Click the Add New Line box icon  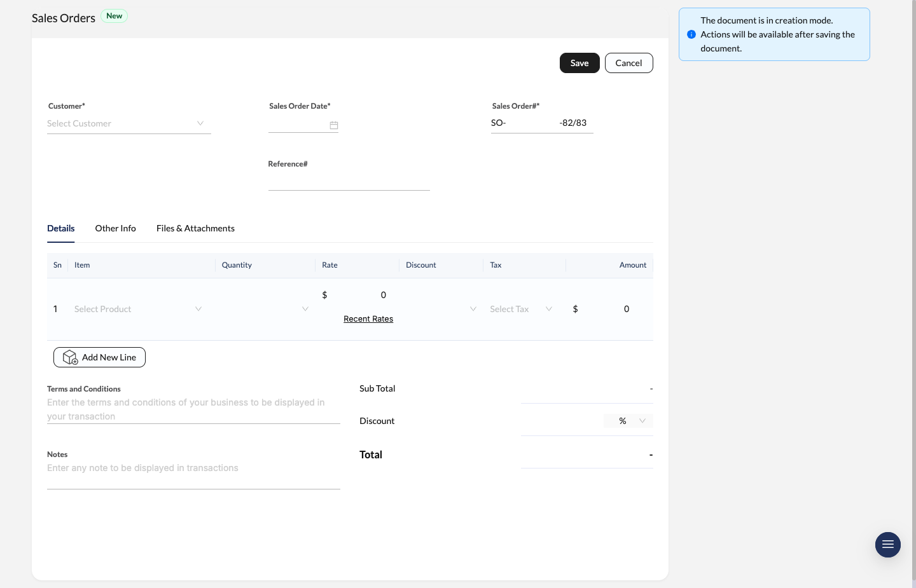(70, 357)
